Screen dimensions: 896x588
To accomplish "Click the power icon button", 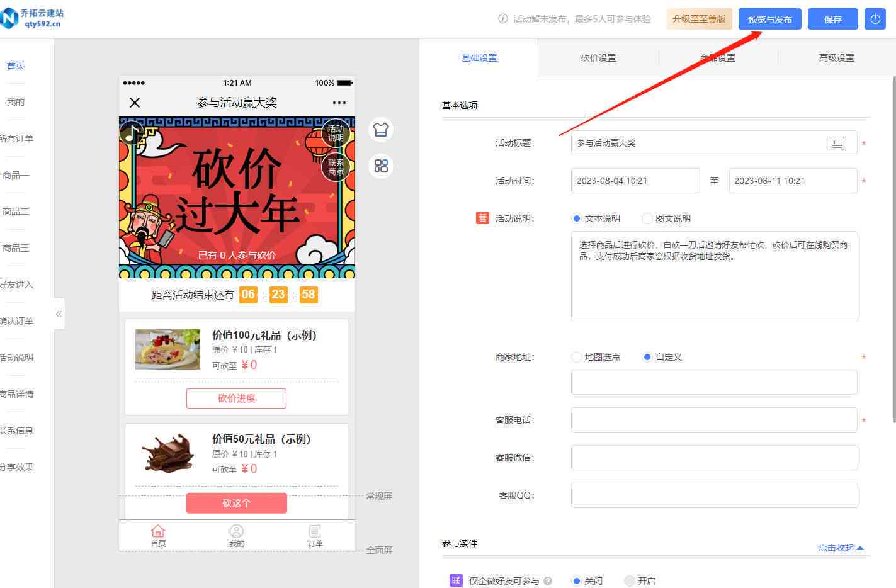I will pyautogui.click(x=875, y=19).
